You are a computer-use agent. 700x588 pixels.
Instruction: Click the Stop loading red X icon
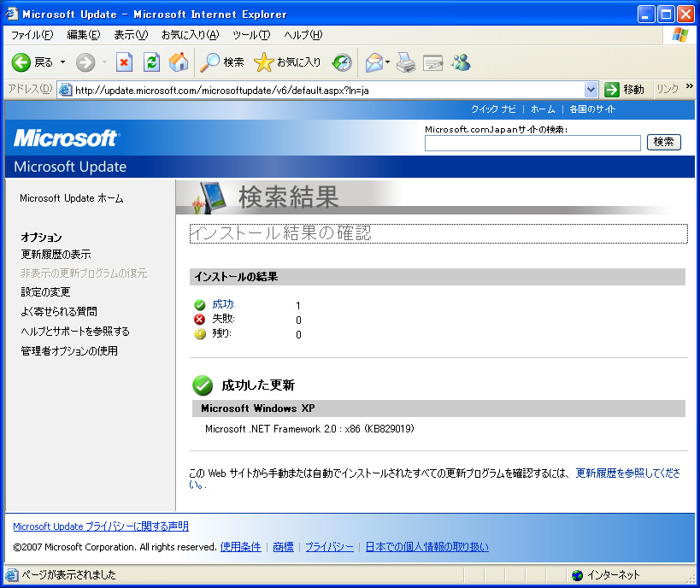[124, 62]
